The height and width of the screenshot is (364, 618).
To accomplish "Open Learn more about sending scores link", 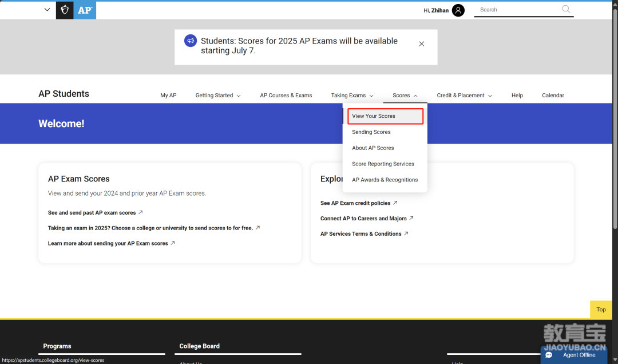I will [111, 243].
